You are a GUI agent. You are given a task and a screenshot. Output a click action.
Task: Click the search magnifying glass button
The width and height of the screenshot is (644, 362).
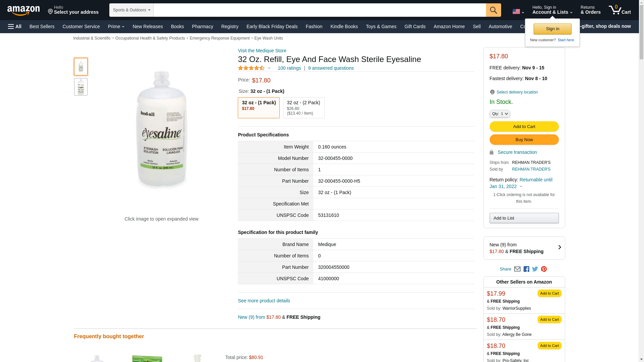[x=493, y=10]
